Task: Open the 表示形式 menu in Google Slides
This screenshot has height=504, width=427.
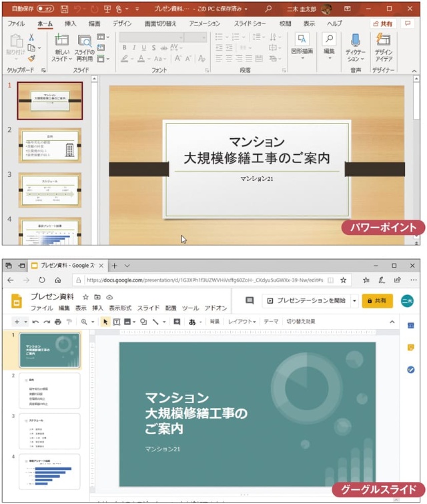Action: coord(120,308)
